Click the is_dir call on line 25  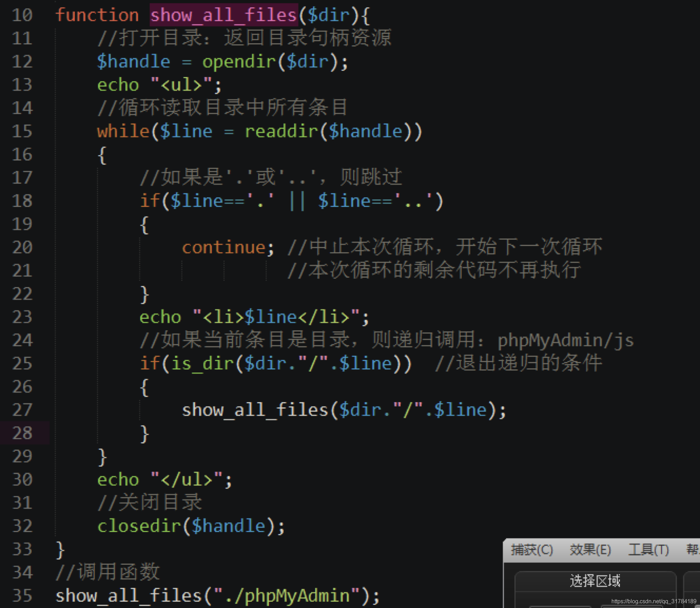click(203, 363)
